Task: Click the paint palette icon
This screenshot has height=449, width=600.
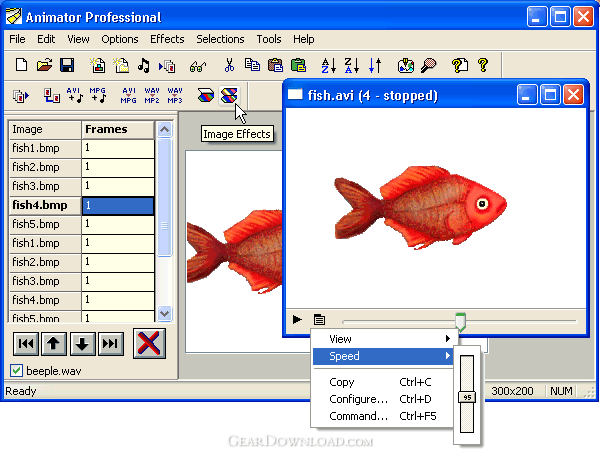Action: 406,65
